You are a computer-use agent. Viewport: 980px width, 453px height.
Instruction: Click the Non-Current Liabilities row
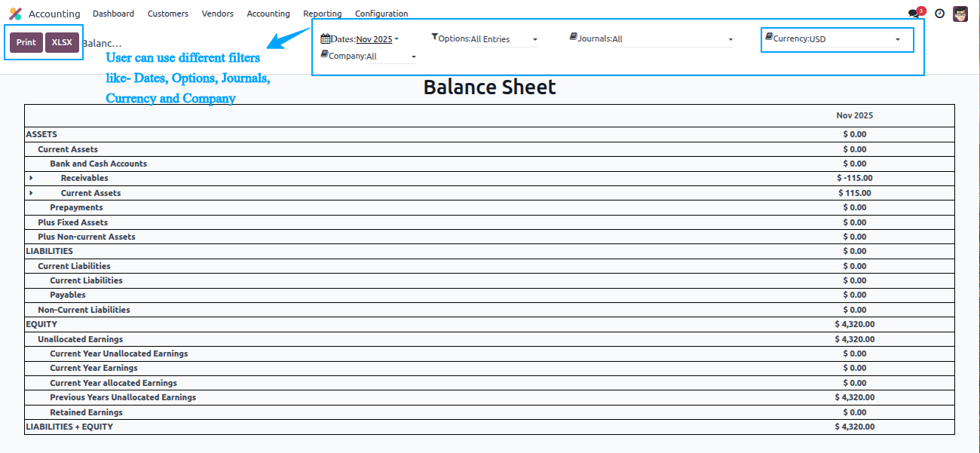489,310
